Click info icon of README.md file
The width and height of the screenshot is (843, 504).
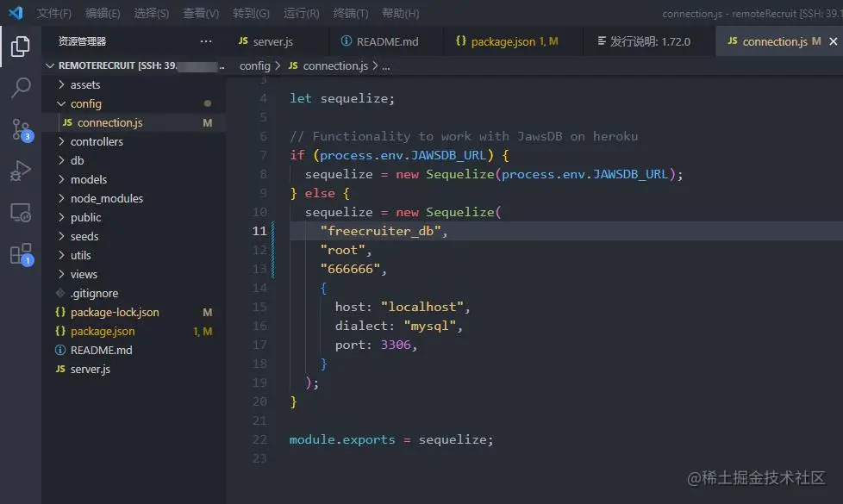(60, 350)
